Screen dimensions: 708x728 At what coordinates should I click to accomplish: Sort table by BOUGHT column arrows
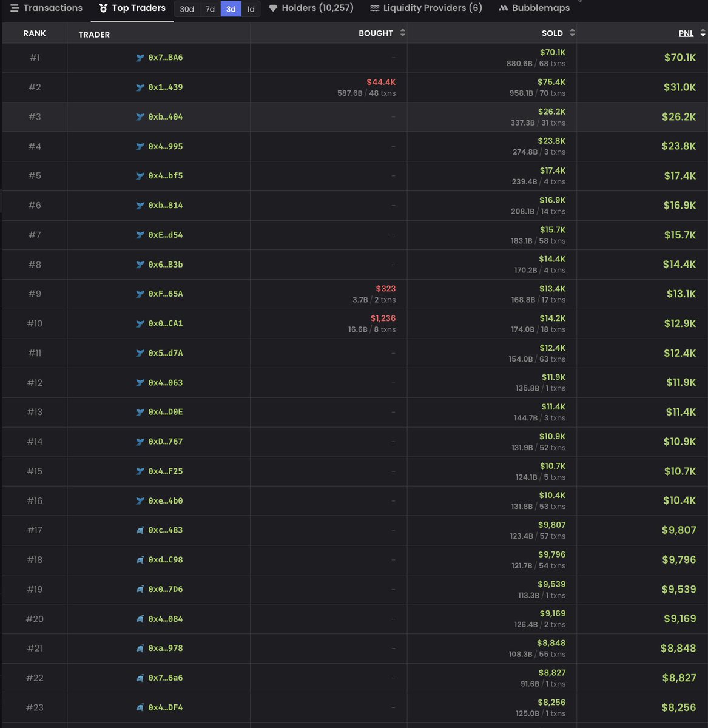click(403, 33)
